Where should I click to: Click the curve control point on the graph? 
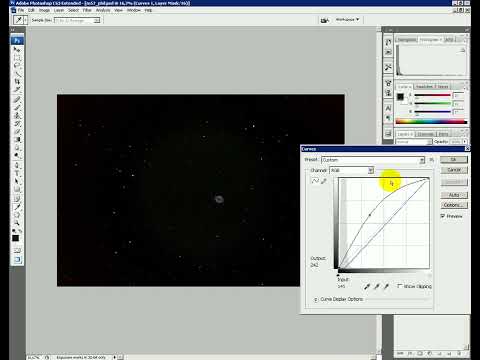pos(370,215)
